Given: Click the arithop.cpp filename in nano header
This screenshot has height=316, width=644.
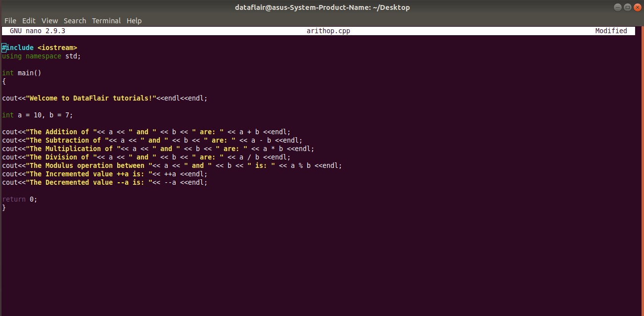Looking at the screenshot, I should (x=328, y=31).
